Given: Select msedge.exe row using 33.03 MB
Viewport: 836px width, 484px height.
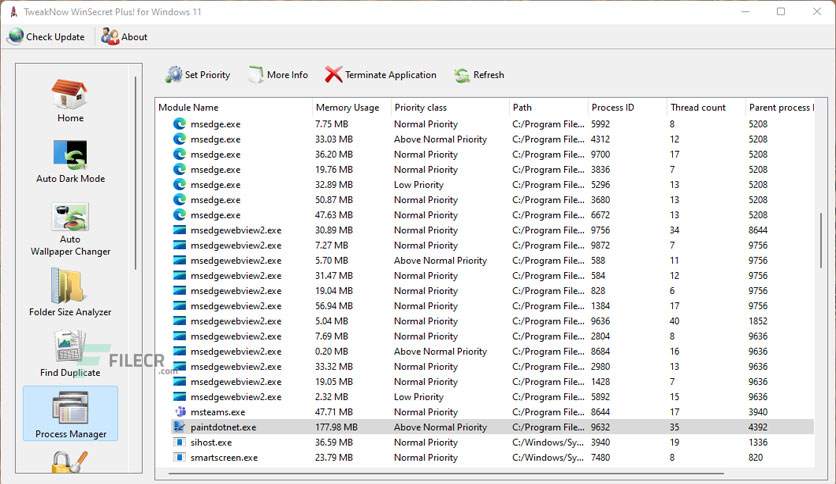Looking at the screenshot, I should click(492, 139).
